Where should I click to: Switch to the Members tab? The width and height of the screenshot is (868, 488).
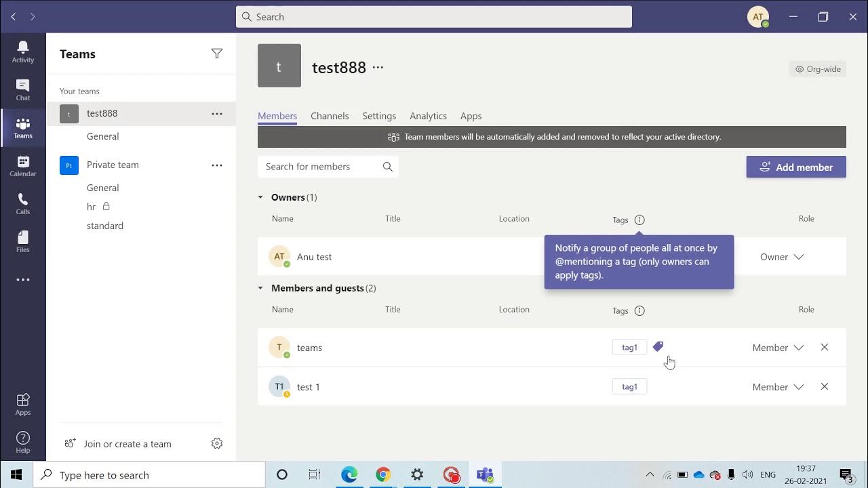pos(277,116)
